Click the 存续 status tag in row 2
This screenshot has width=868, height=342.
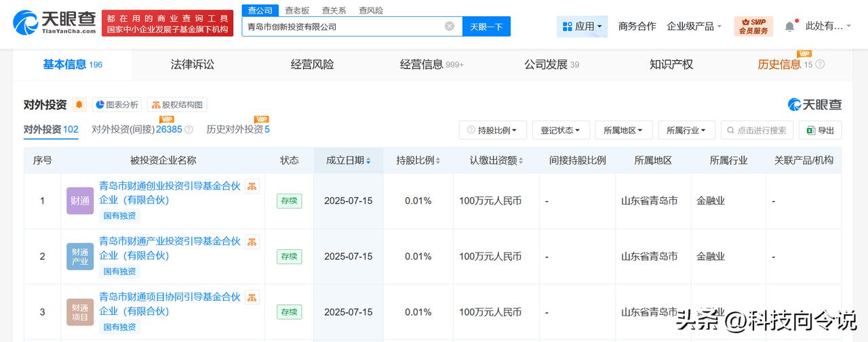point(290,257)
